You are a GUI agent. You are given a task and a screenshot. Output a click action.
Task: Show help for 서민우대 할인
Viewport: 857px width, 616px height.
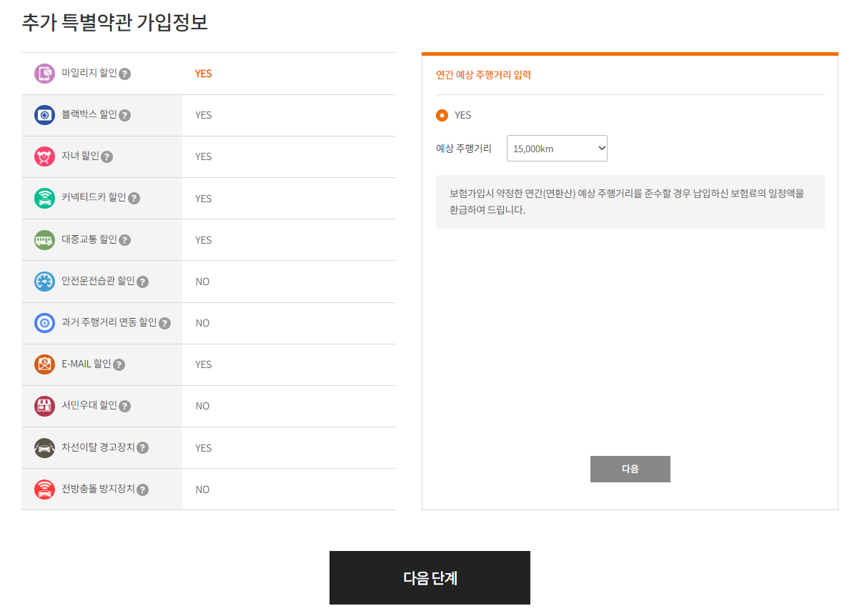point(124,406)
